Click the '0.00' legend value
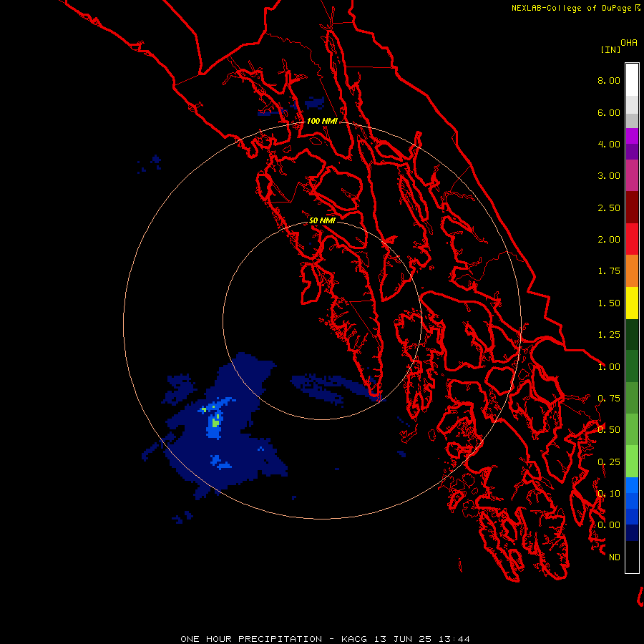 pos(609,525)
